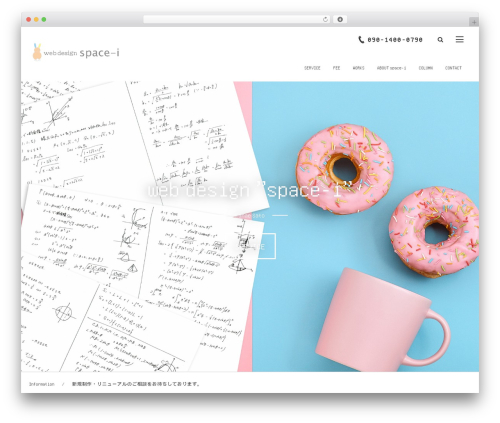This screenshot has height=423, width=500.
Task: Open the CONTACT menu item
Action: pyautogui.click(x=453, y=68)
